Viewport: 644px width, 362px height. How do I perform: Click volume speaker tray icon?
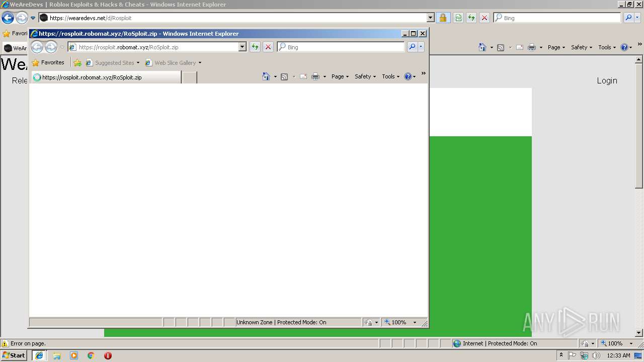point(596,355)
